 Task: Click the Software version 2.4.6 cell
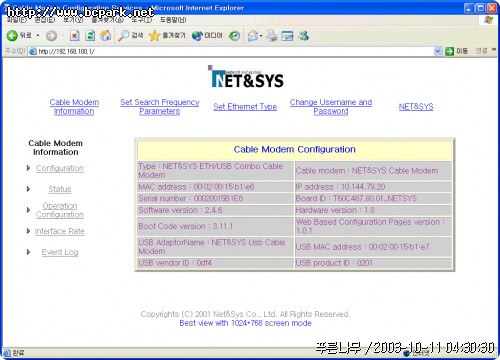pyautogui.click(x=215, y=210)
